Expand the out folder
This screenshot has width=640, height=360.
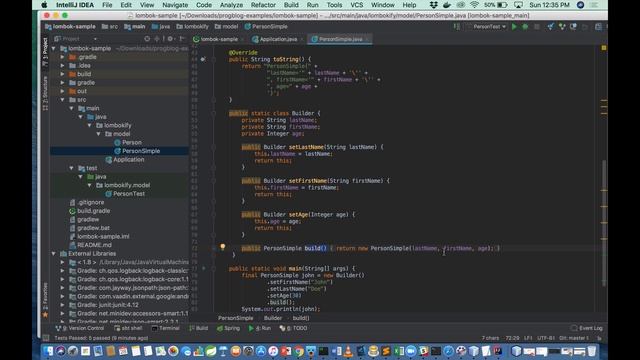pyautogui.click(x=62, y=91)
